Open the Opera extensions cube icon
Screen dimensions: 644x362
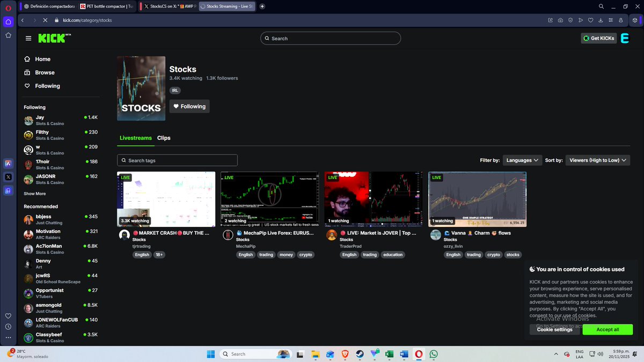[635, 20]
